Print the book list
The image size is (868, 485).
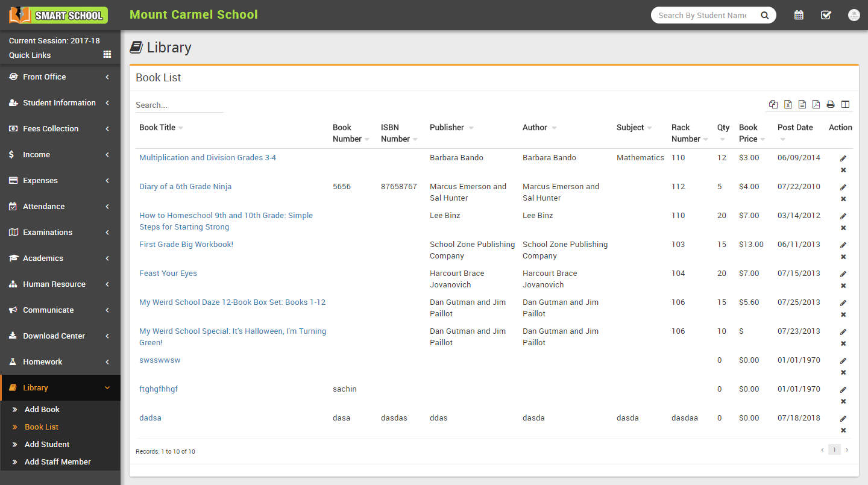[831, 105]
